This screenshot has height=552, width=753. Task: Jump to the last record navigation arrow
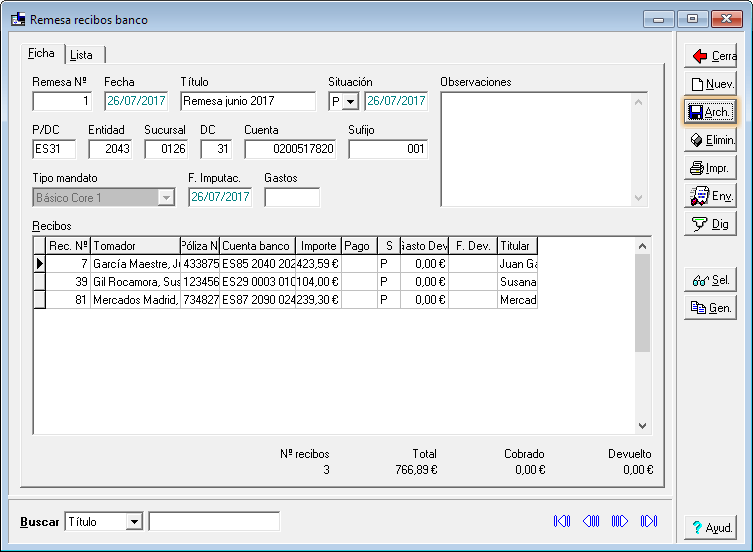click(x=649, y=521)
